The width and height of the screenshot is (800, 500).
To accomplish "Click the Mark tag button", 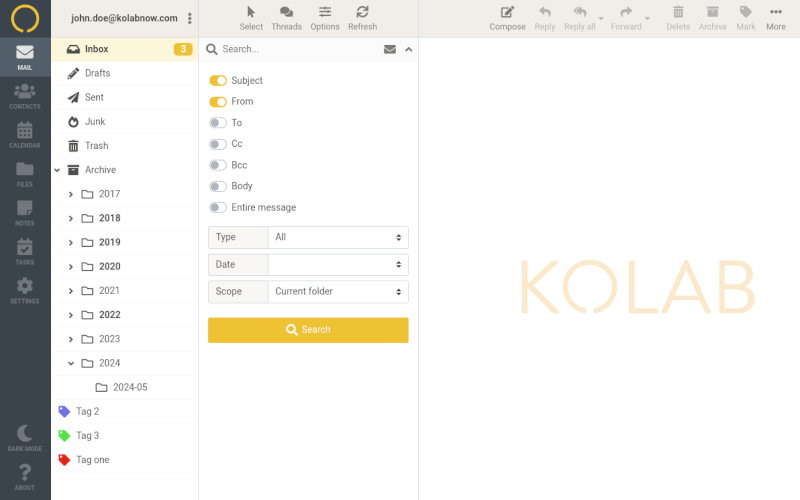I will pyautogui.click(x=745, y=18).
